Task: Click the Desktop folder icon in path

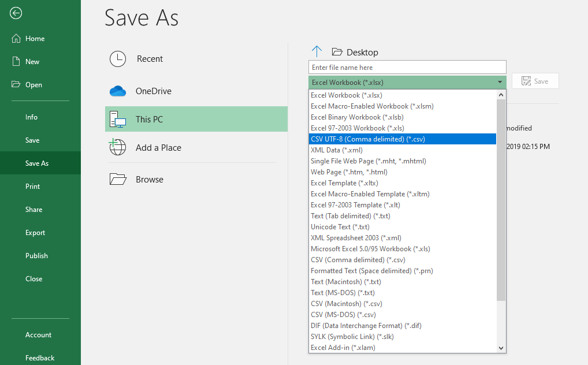Action: (x=337, y=52)
